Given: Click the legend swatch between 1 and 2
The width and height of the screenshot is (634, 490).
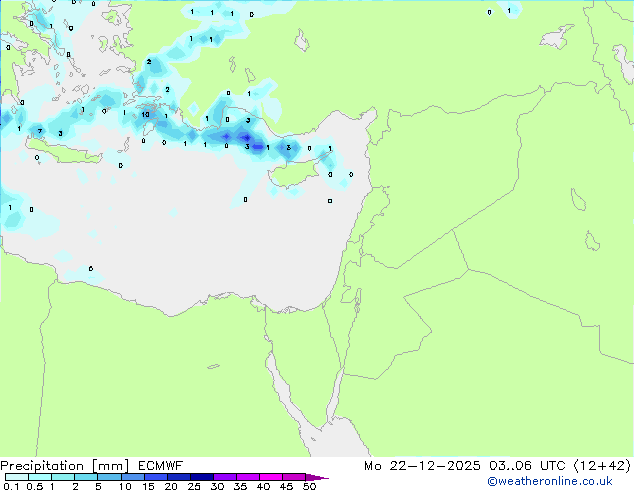Looking at the screenshot, I should 63,477.
